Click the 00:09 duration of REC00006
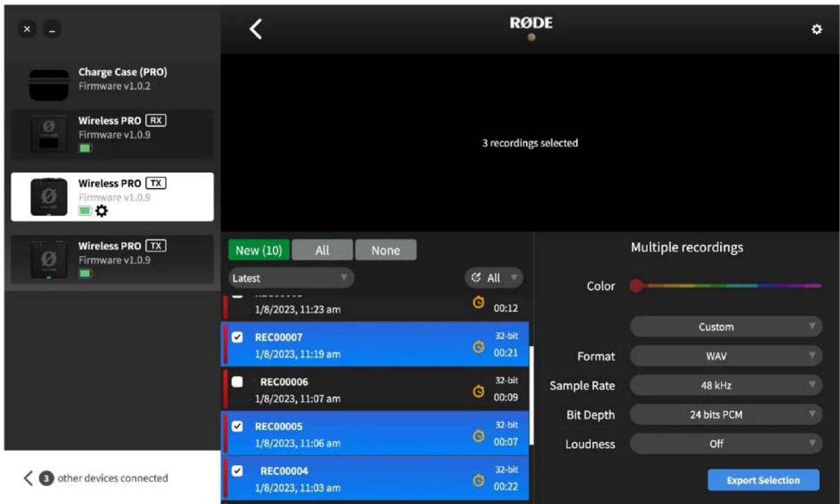840x504 pixels. click(x=505, y=397)
